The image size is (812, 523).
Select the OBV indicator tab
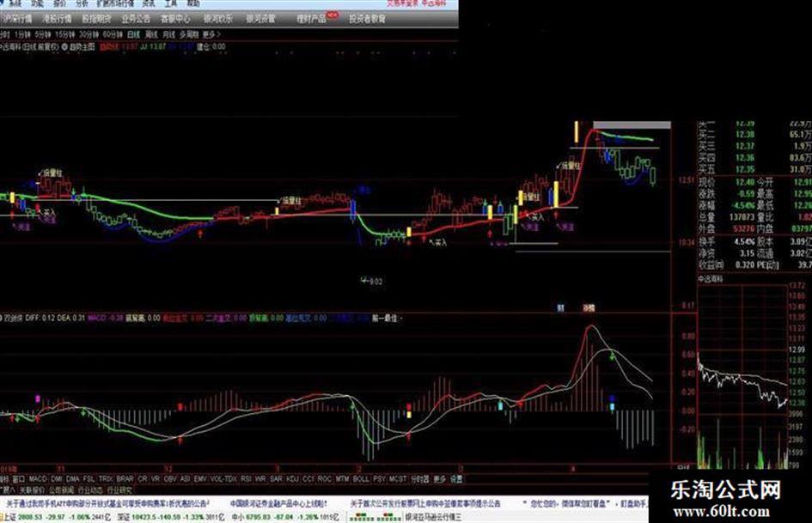170,479
